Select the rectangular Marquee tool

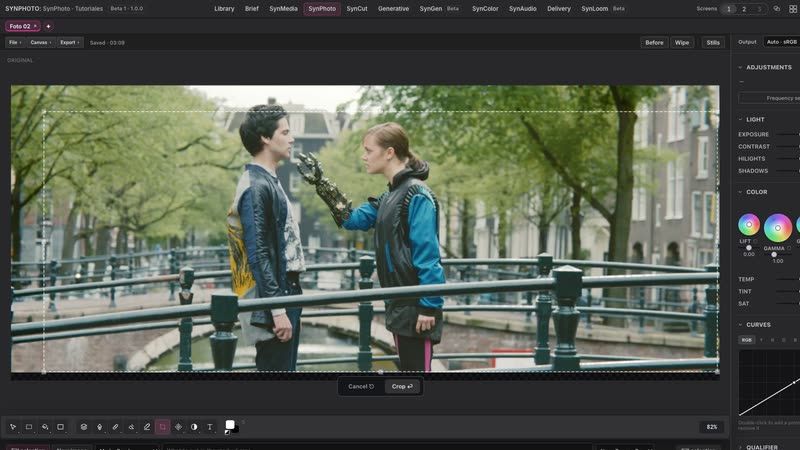click(x=29, y=427)
